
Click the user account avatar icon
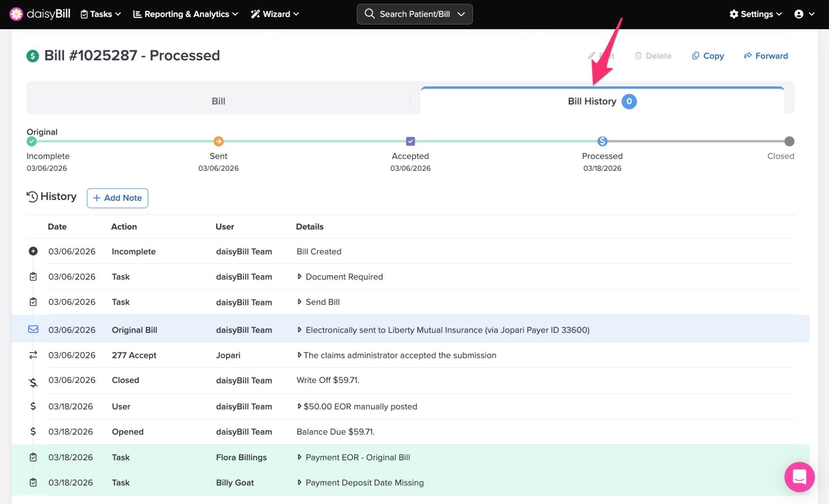pyautogui.click(x=798, y=14)
